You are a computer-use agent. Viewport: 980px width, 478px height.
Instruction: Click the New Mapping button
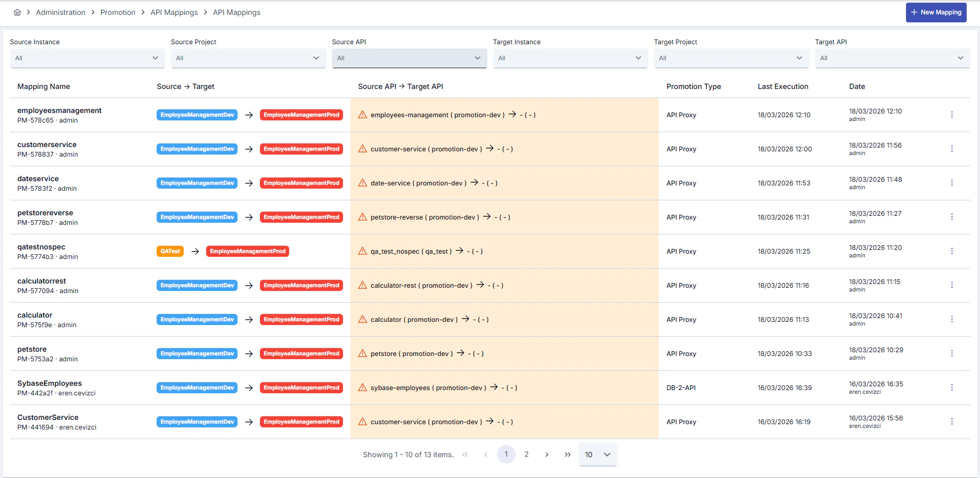936,12
